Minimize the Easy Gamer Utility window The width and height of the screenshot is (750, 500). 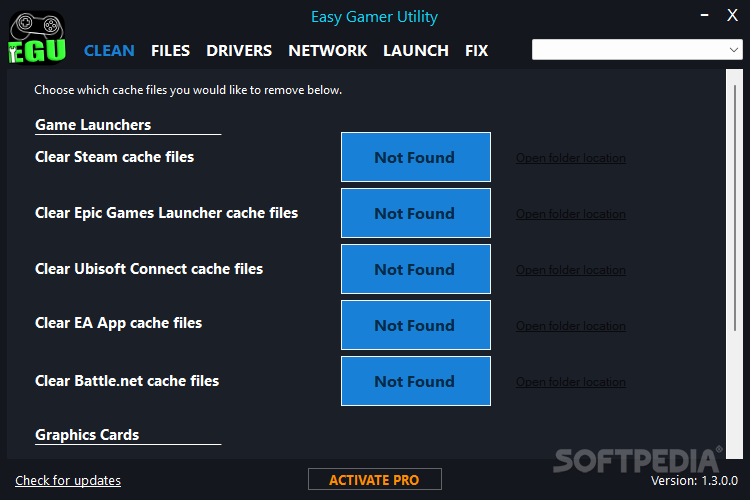(704, 15)
